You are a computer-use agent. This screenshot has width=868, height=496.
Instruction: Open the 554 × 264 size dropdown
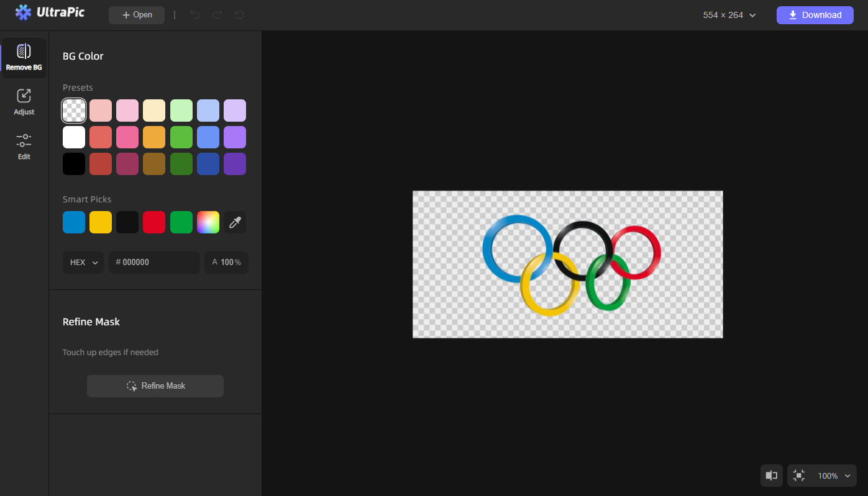tap(729, 15)
